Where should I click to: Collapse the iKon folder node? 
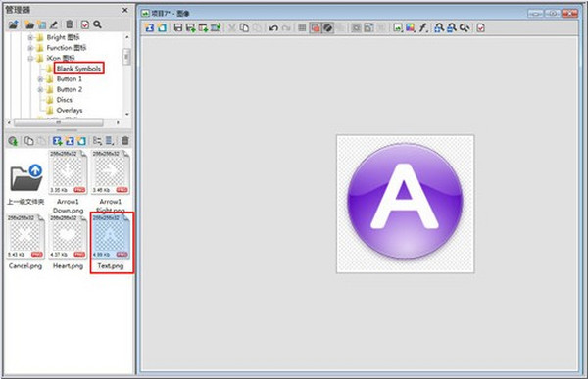click(30, 58)
